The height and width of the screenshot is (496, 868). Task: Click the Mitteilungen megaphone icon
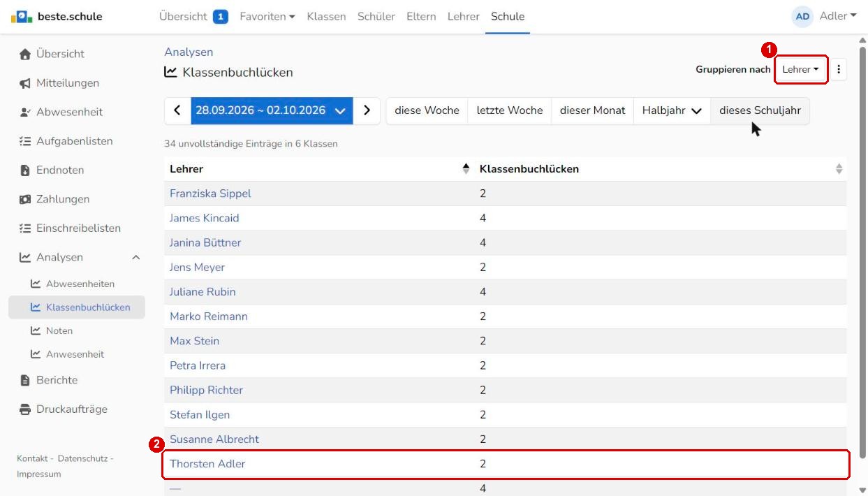tap(25, 83)
